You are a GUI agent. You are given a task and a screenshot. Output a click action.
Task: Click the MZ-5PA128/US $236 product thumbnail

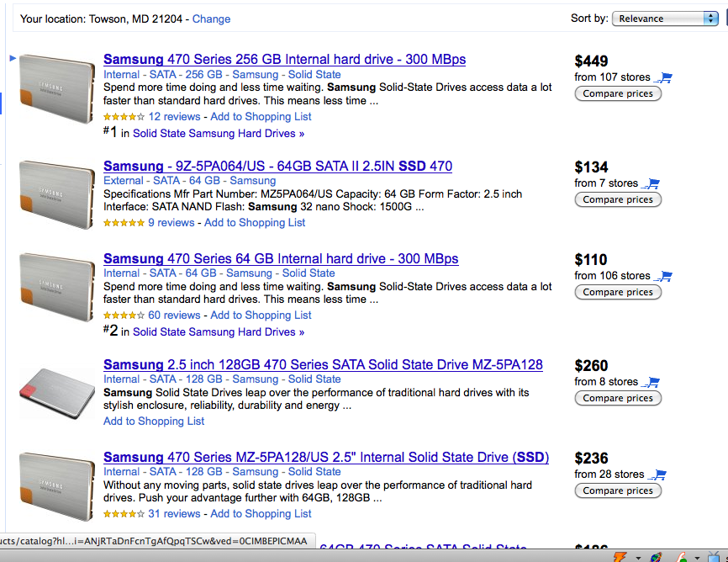point(57,486)
